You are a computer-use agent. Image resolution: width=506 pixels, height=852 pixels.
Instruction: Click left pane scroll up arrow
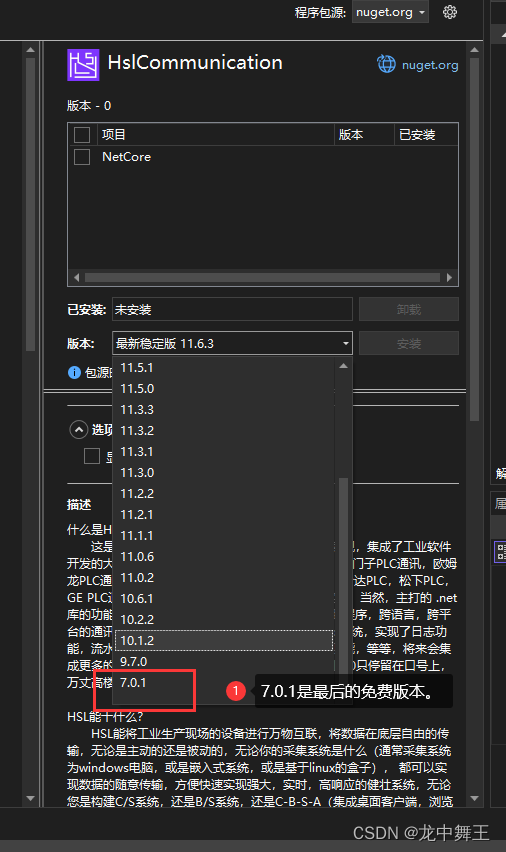(x=30, y=50)
